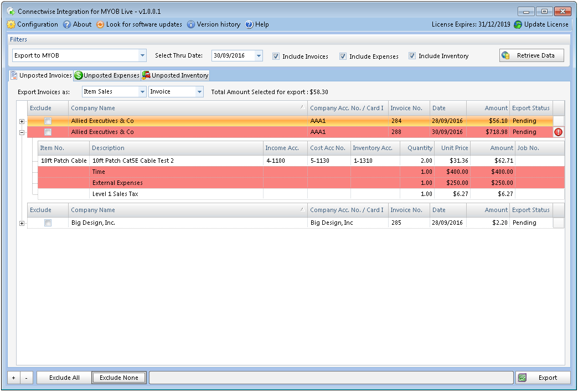
Task: Disable the Include Expenses checkbox
Action: point(342,55)
